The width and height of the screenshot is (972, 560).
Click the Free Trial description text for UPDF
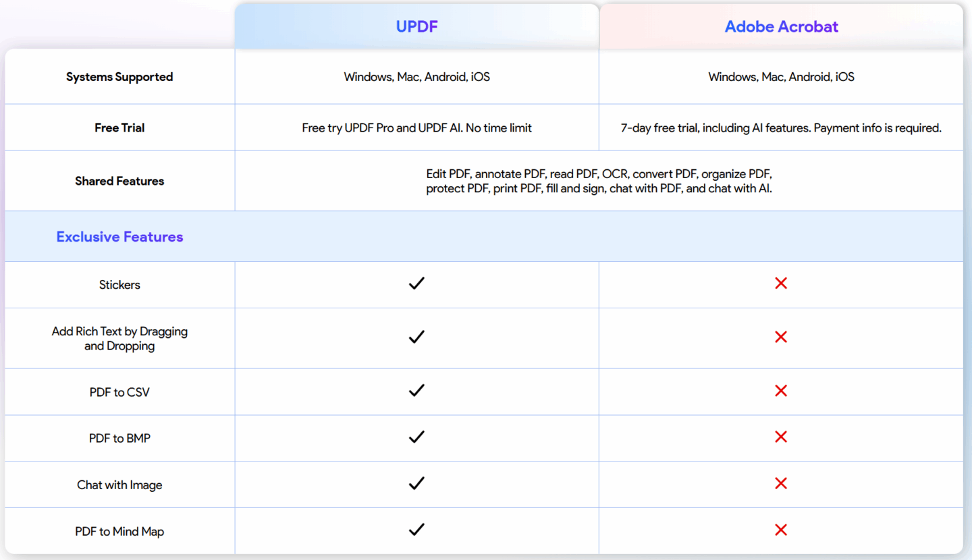(x=416, y=128)
